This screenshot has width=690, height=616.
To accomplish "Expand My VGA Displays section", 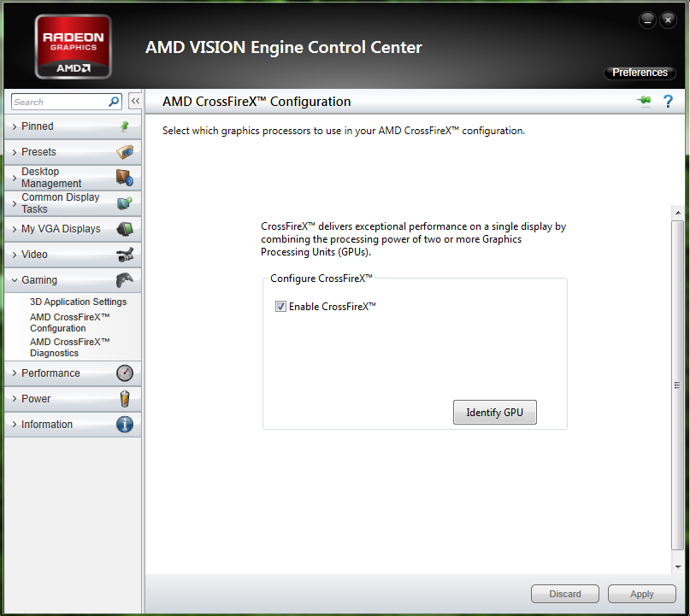I will [x=73, y=229].
